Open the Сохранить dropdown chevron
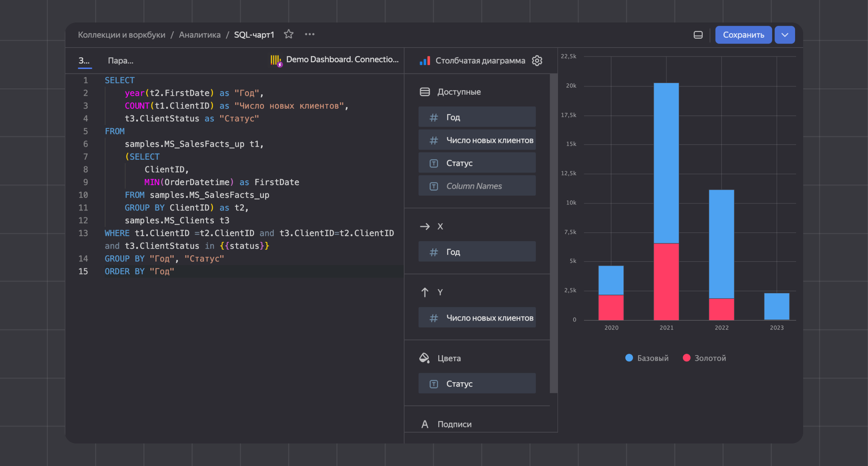The width and height of the screenshot is (868, 466). (785, 35)
